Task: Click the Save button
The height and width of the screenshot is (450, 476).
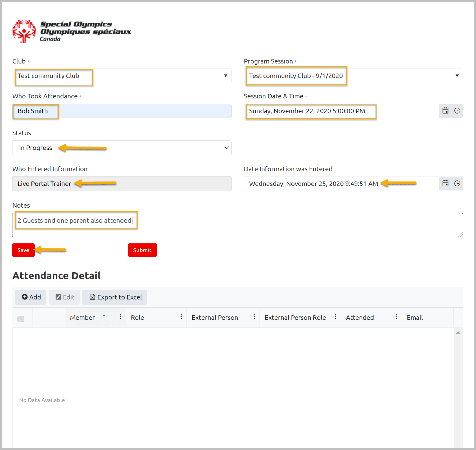Action: (23, 250)
